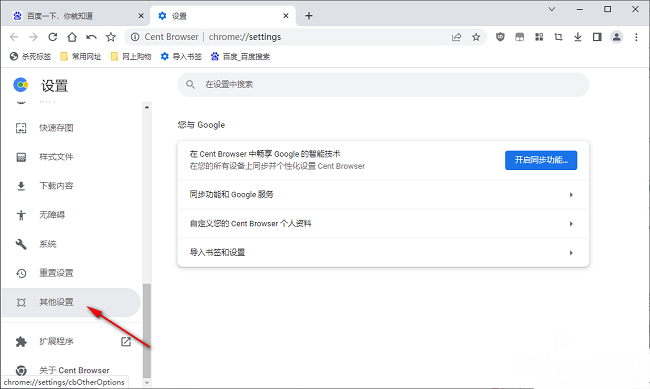Viewport: 650px width, 389px height.
Task: Reopen closed tab with undo arrow
Action: 91,37
